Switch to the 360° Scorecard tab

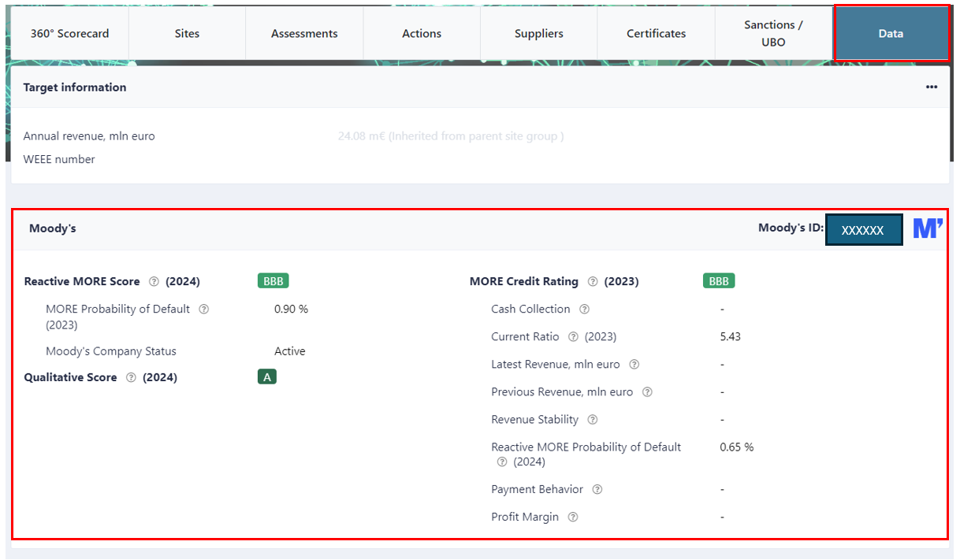(x=69, y=33)
